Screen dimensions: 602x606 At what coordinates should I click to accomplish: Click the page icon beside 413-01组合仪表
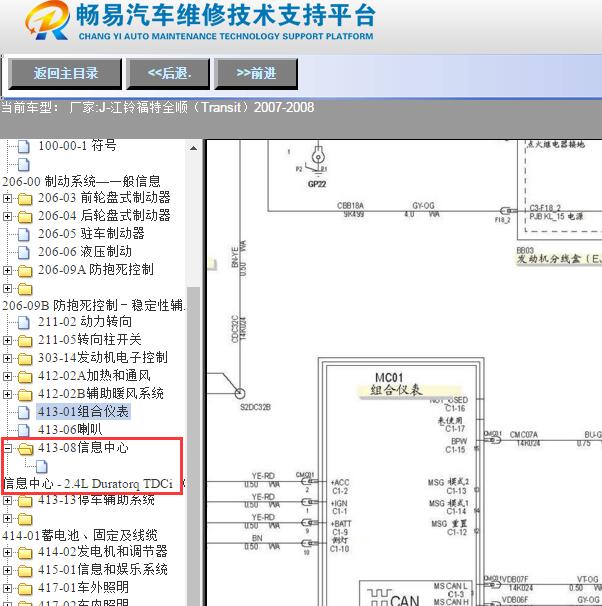[24, 412]
